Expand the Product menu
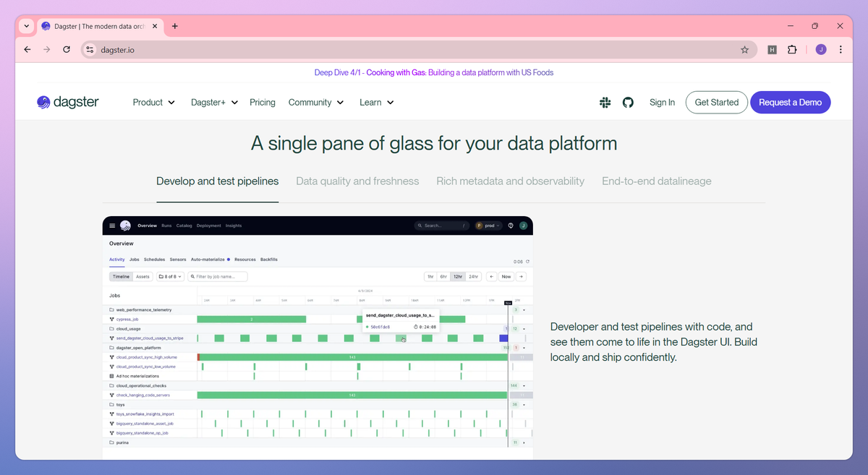 [154, 103]
